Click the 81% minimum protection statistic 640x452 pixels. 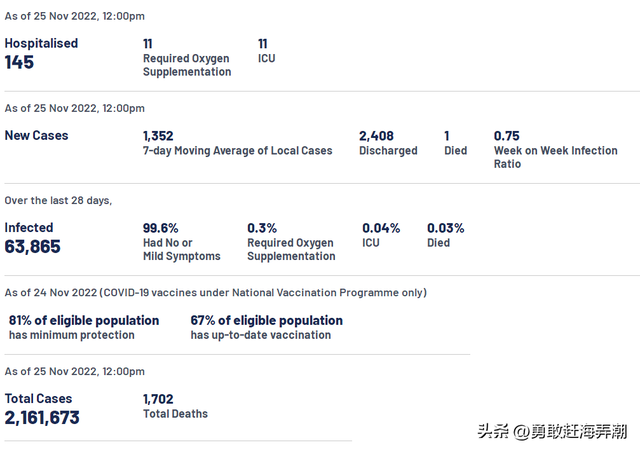coord(84,321)
